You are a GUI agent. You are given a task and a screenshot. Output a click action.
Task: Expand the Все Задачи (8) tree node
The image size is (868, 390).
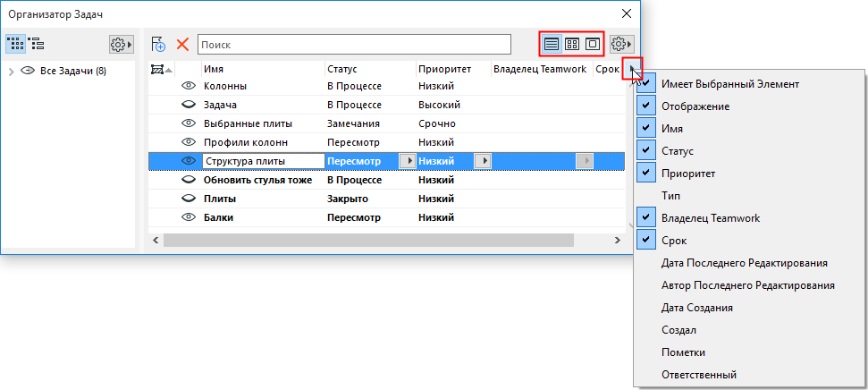coord(11,71)
